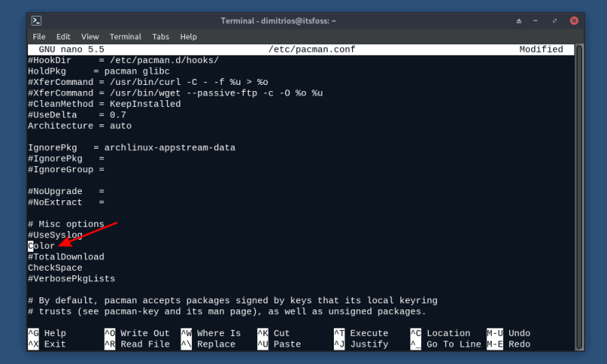Maximize the terminal window
The image size is (607, 364).
[555, 20]
